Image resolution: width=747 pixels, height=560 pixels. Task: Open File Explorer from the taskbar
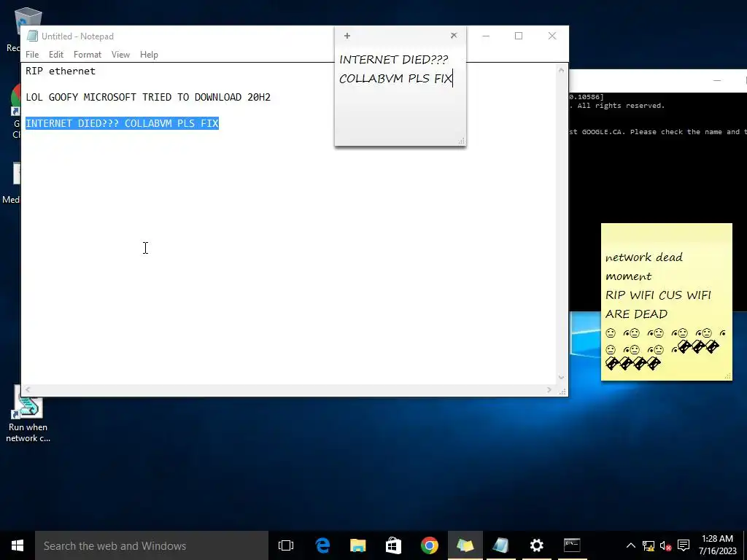click(357, 545)
